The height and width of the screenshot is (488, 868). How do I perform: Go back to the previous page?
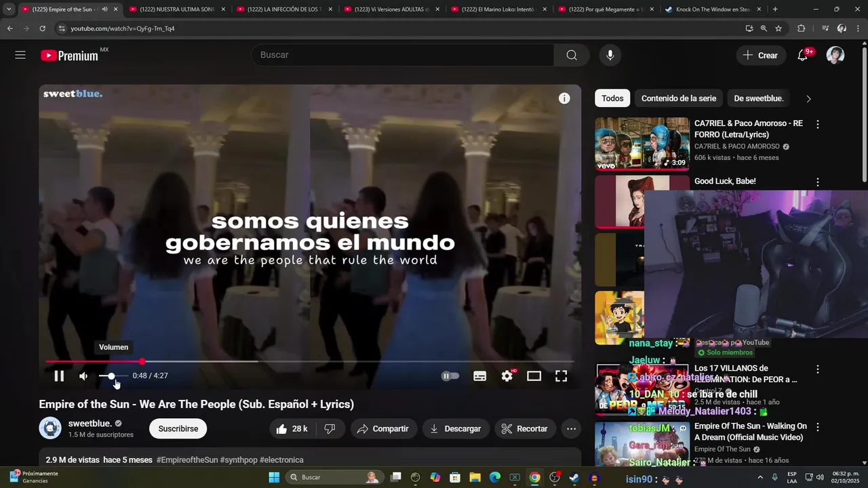click(10, 28)
